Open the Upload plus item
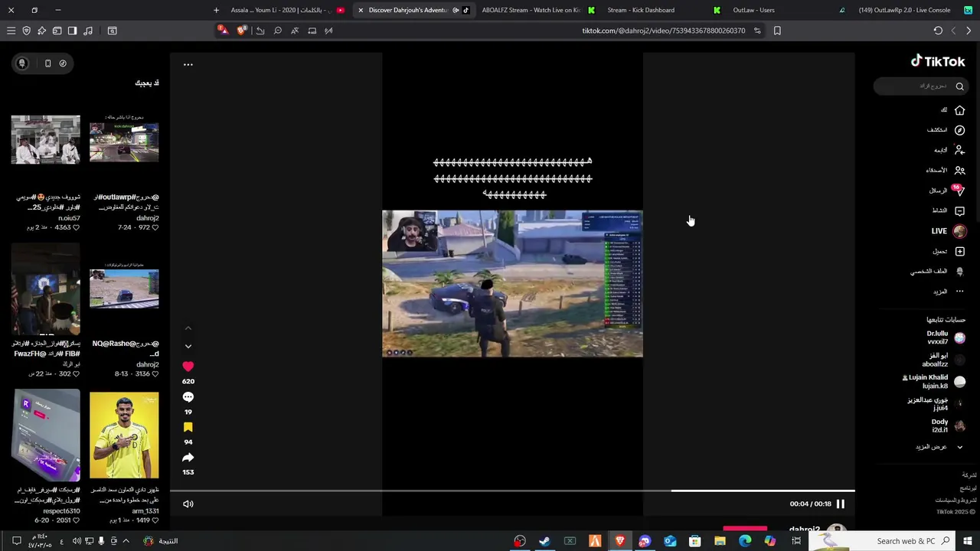This screenshot has height=551, width=980. [x=949, y=251]
